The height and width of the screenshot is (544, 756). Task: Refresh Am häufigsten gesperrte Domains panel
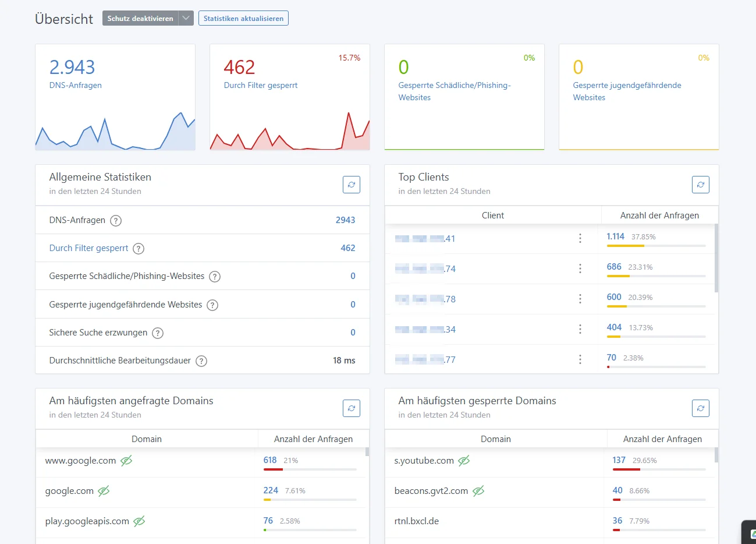701,408
